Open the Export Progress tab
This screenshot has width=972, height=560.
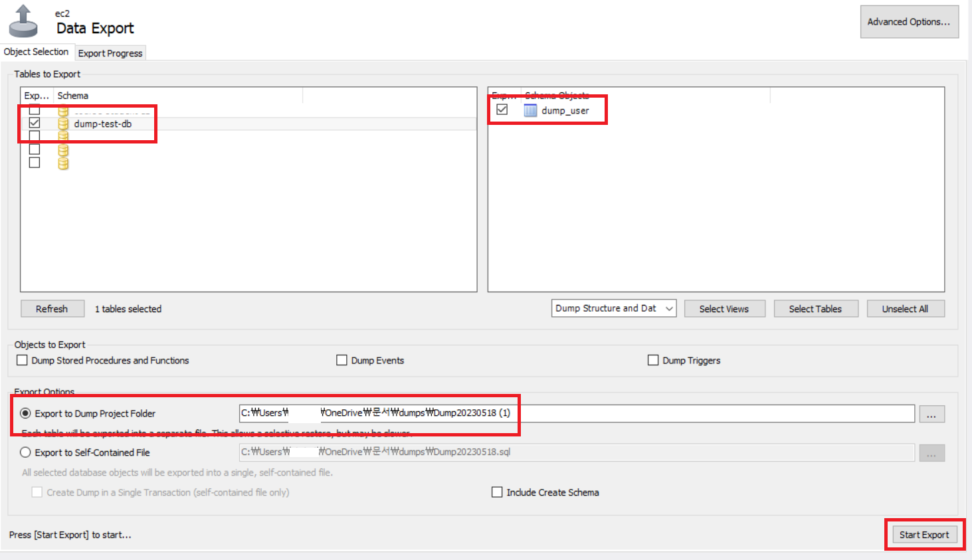110,53
